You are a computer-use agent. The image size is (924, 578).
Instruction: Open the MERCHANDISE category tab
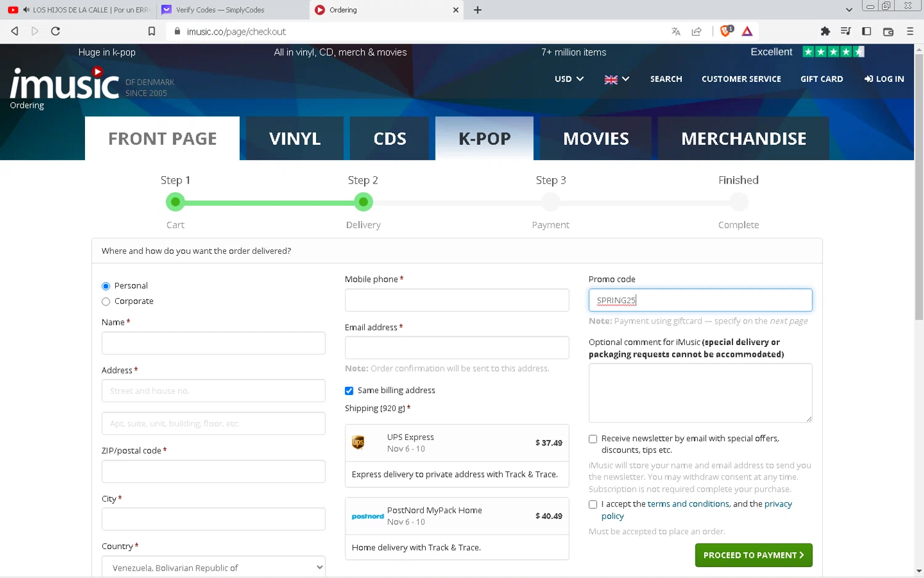click(x=744, y=139)
